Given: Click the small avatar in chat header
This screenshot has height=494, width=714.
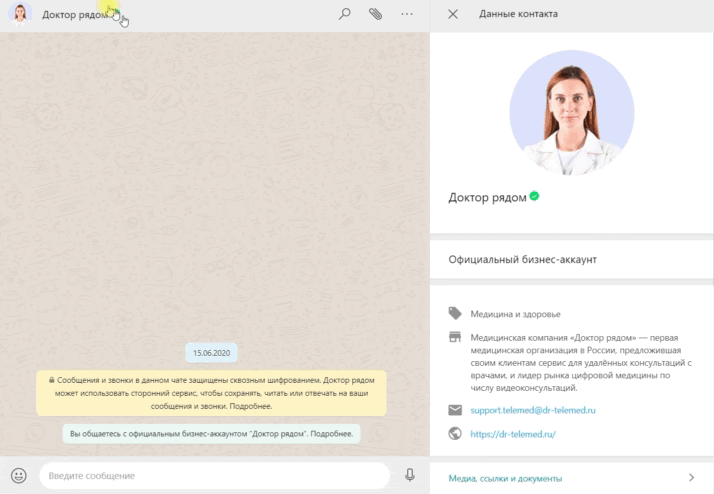Looking at the screenshot, I should point(20,14).
